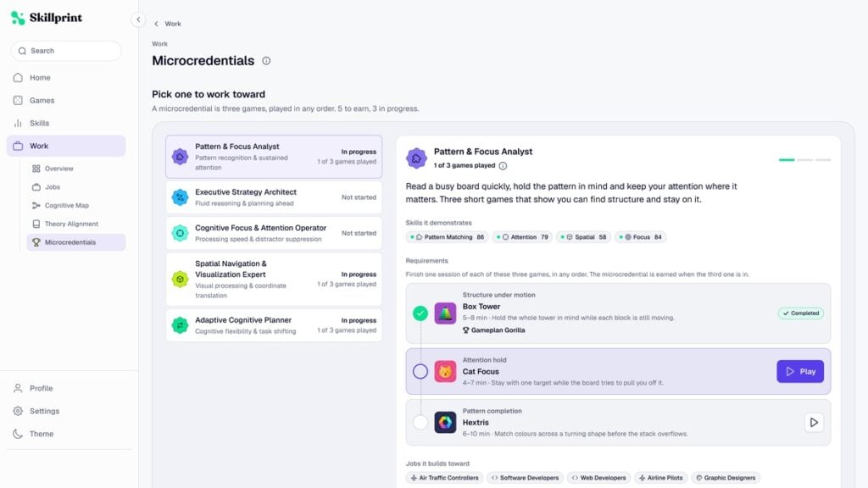Collapse the sidebar with the chevron button

(138, 19)
